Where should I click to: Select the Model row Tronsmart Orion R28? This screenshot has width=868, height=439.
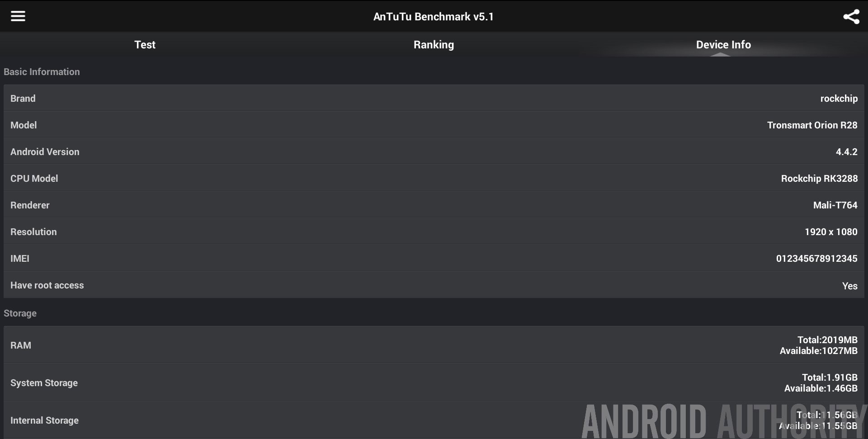tap(434, 125)
